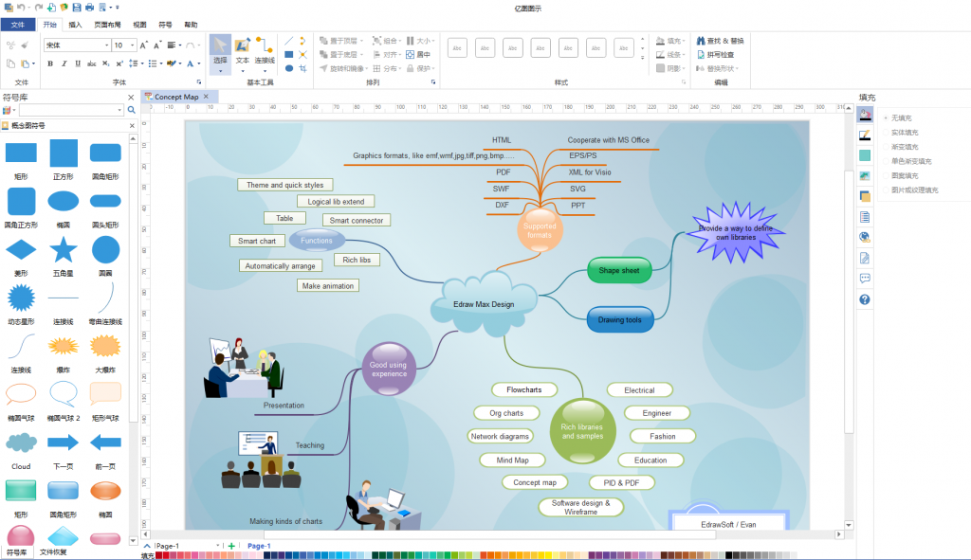Viewport: 971px width, 560px height.
Task: Search the symbol library with magnifier icon
Action: [131, 110]
